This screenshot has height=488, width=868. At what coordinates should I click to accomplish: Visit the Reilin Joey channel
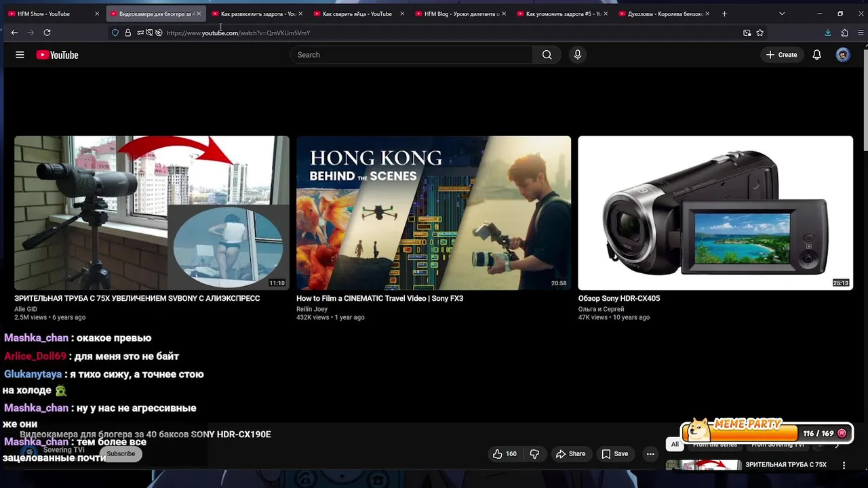[x=312, y=309]
